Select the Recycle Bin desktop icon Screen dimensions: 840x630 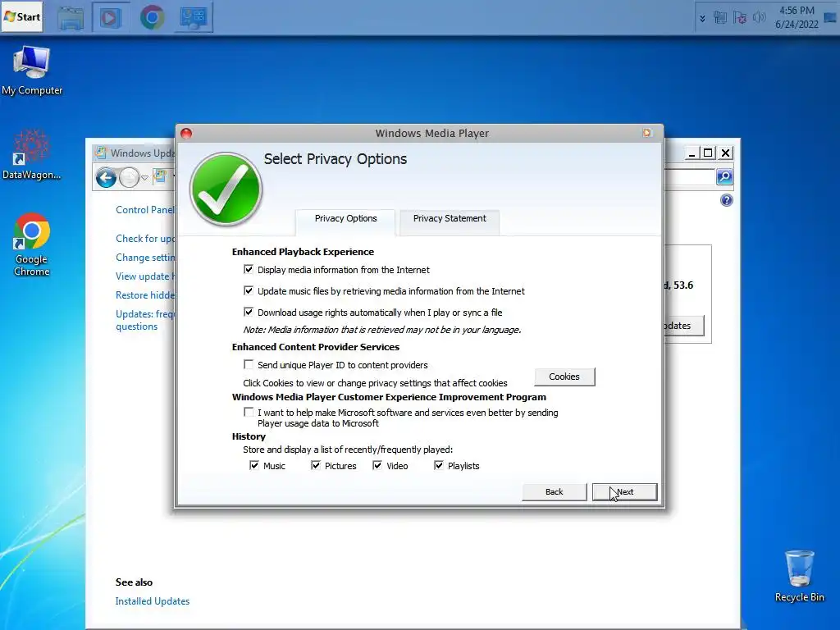tap(799, 576)
